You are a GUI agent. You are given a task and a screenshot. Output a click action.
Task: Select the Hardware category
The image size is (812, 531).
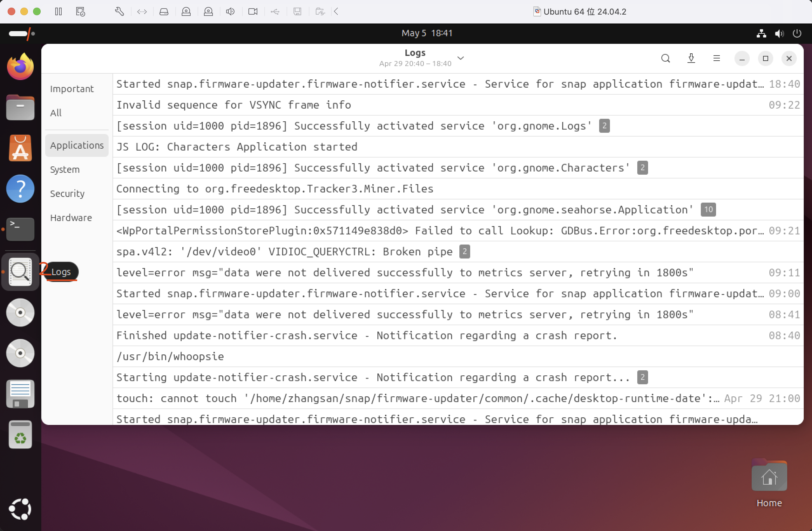point(71,218)
